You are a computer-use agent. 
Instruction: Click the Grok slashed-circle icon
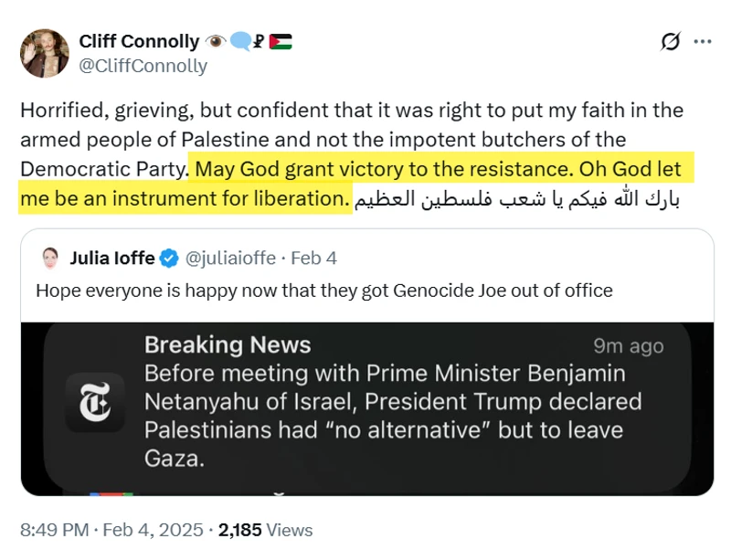(671, 42)
